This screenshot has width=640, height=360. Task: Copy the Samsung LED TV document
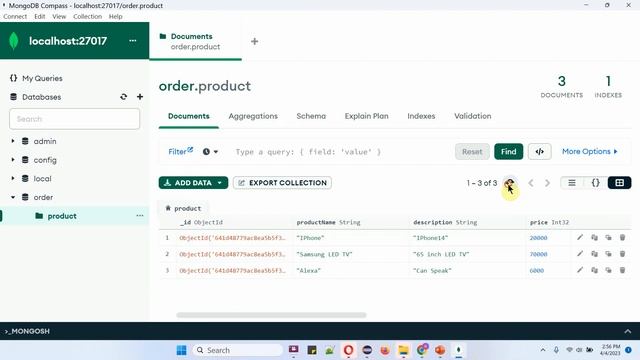pos(594,254)
